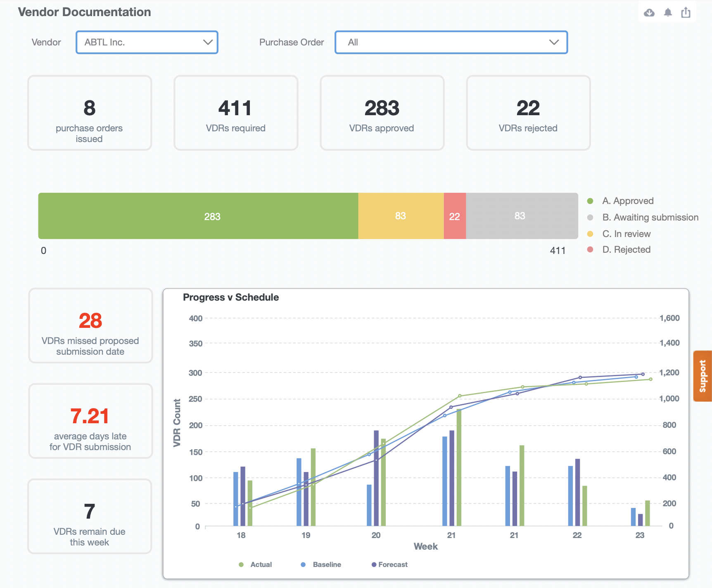Click the share icon in the header
Image resolution: width=712 pixels, height=588 pixels.
[686, 12]
